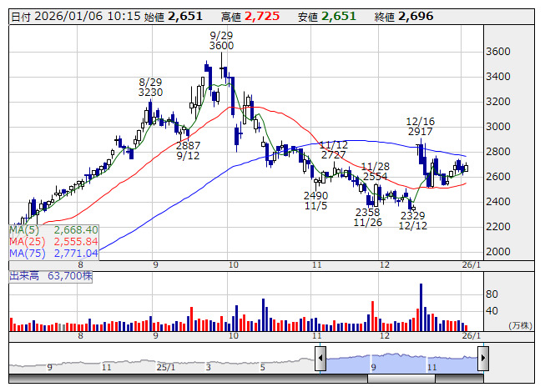This screenshot has height=392, width=545.
Task: Select the MA(25) 2,555.84 legend entry
Action: coord(53,242)
